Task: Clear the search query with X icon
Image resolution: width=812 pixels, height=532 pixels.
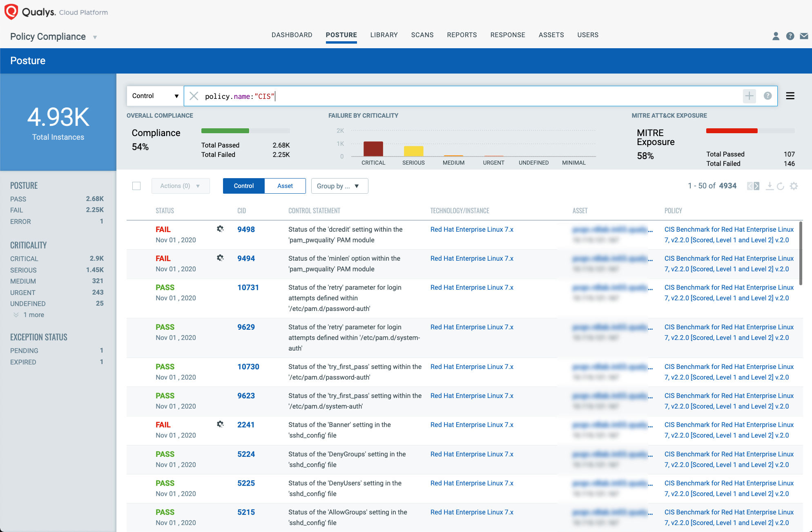Action: (x=194, y=96)
